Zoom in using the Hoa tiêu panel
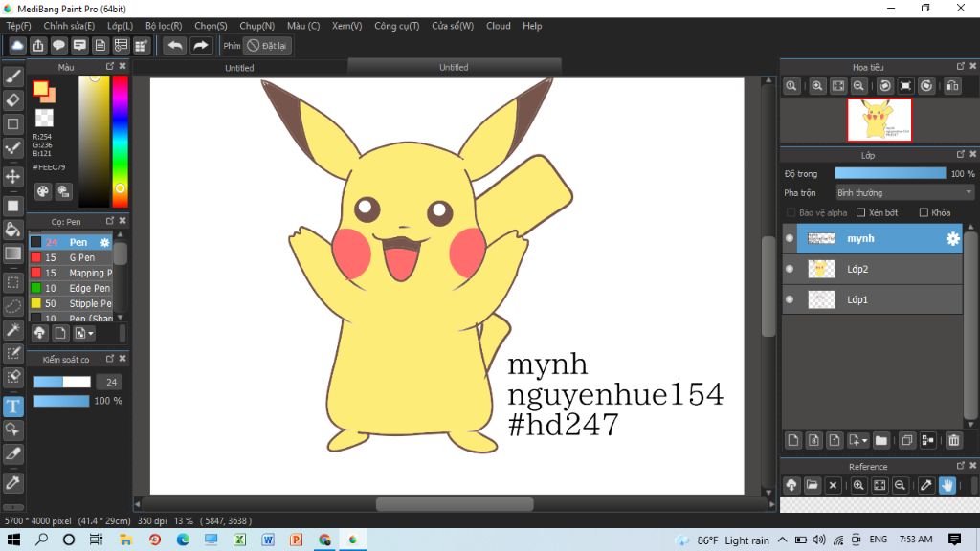Viewport: 980px width, 551px height. tap(817, 86)
